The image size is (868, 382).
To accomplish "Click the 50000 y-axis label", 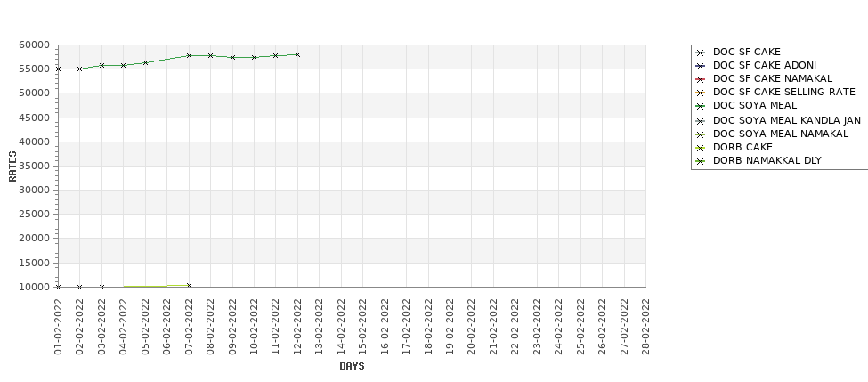I will point(35,93).
